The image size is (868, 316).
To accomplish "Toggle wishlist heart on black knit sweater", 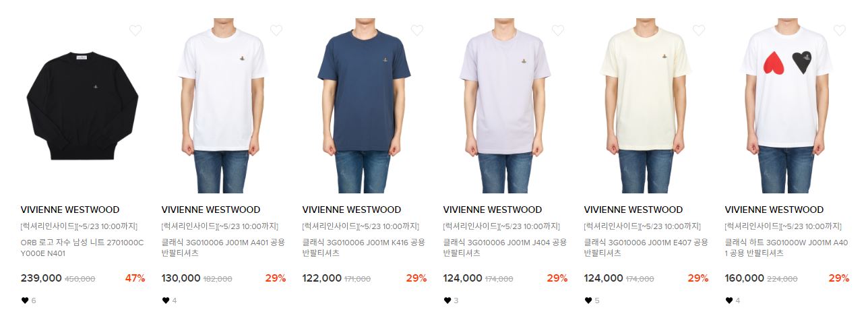I will [x=135, y=30].
